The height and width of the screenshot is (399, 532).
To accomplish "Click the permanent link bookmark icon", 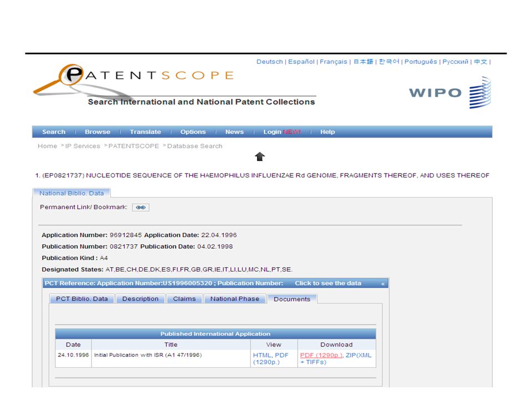I will pyautogui.click(x=140, y=207).
